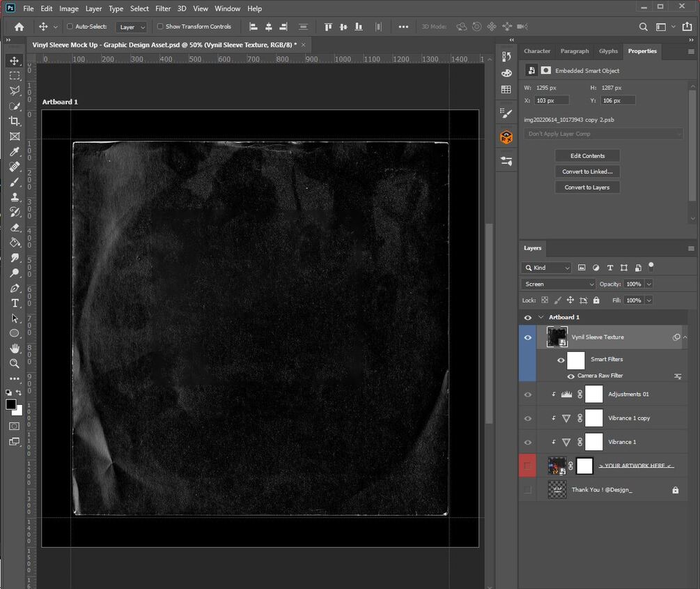Select the Quick Selection tool
Viewport: 700px width, 589px height.
(x=15, y=107)
